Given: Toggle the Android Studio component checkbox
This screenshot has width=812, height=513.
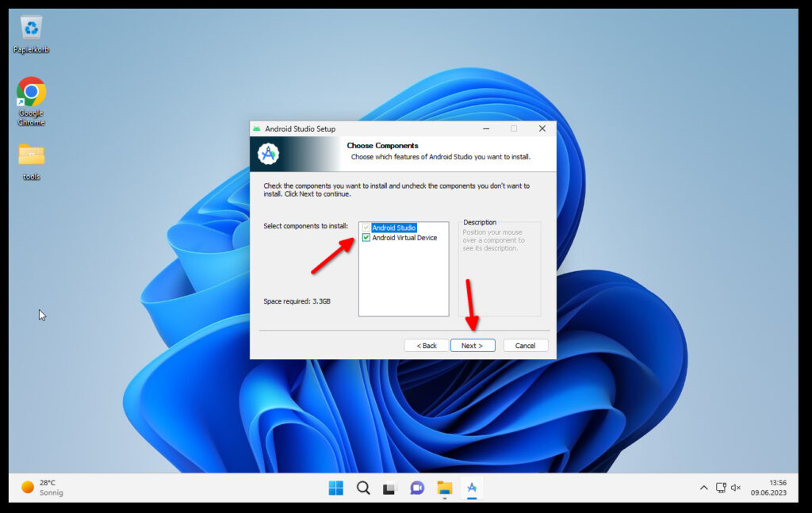Looking at the screenshot, I should (366, 228).
